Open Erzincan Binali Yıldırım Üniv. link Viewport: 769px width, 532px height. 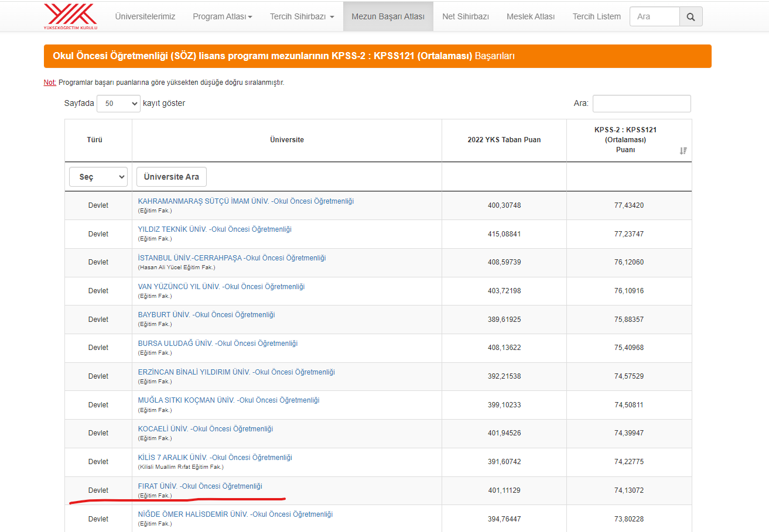click(237, 372)
